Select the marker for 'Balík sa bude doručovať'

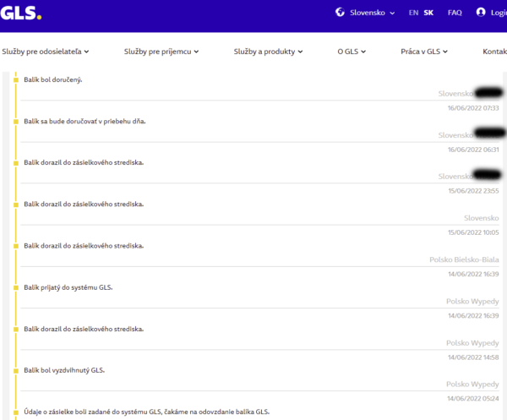point(15,121)
